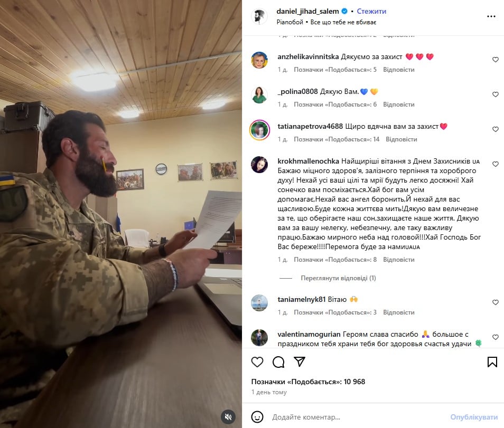Unmute the video with speaker icon
504x428 pixels.
pos(228,417)
